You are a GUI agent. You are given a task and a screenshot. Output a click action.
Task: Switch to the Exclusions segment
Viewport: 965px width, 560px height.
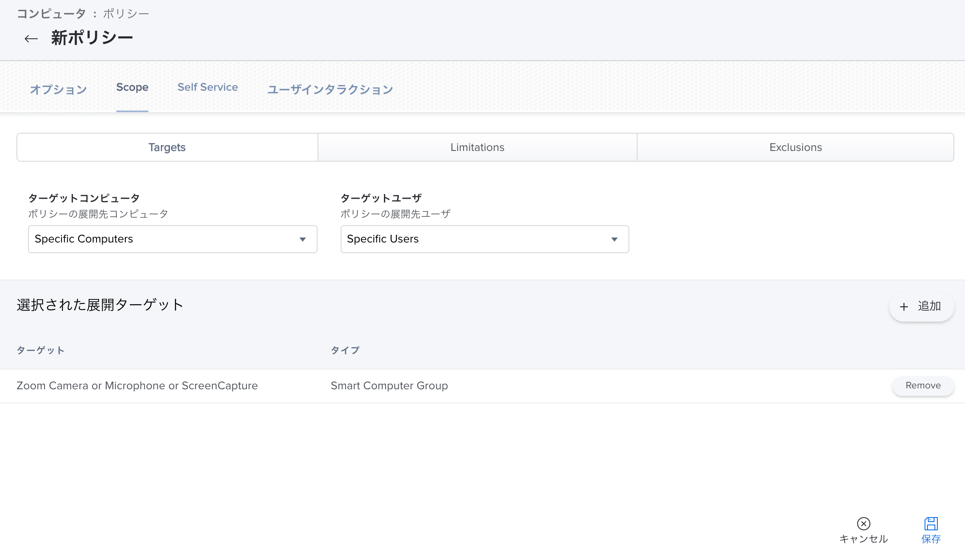(796, 147)
